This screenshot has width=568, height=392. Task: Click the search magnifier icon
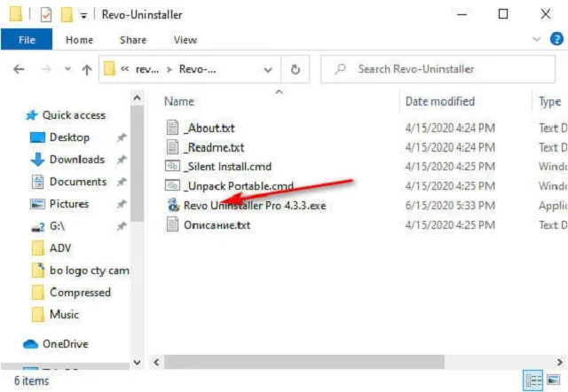tap(339, 68)
